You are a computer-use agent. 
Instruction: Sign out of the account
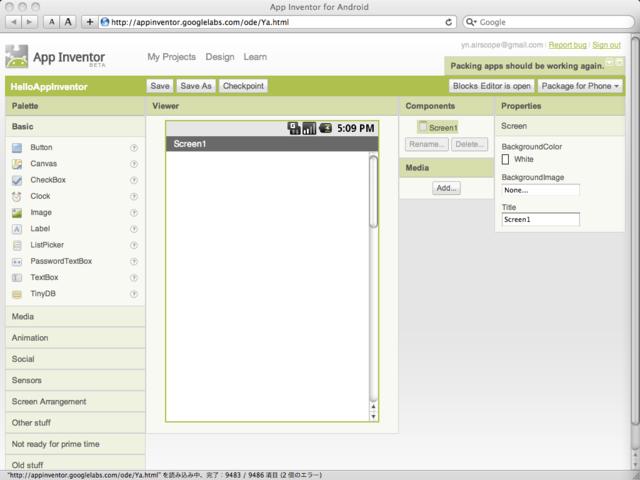607,45
